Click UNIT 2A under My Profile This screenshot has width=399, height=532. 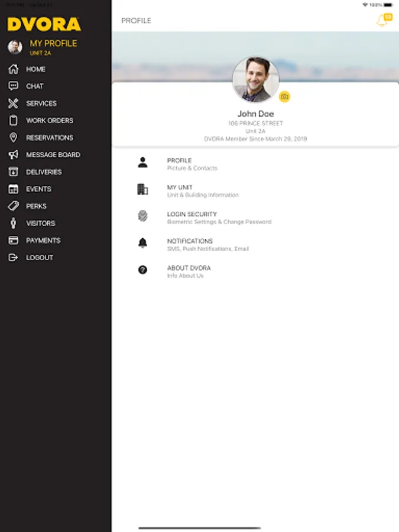tap(40, 53)
